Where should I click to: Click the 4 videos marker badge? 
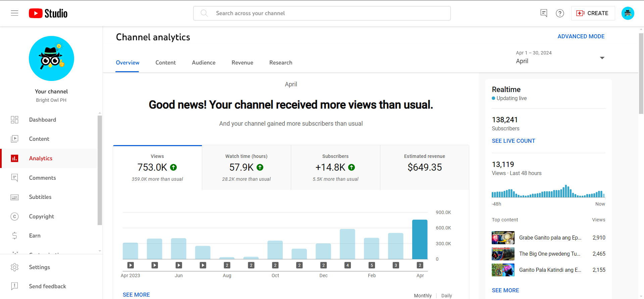pyautogui.click(x=347, y=265)
